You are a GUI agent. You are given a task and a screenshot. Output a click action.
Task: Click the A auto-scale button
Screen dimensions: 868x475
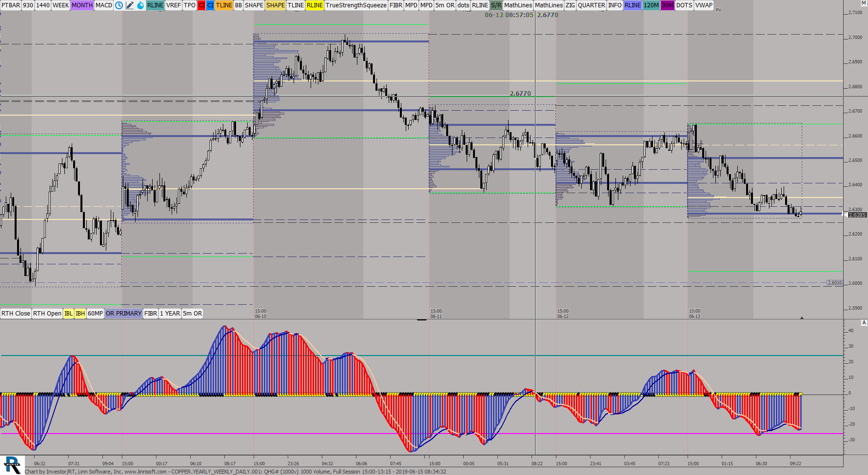pos(864,323)
